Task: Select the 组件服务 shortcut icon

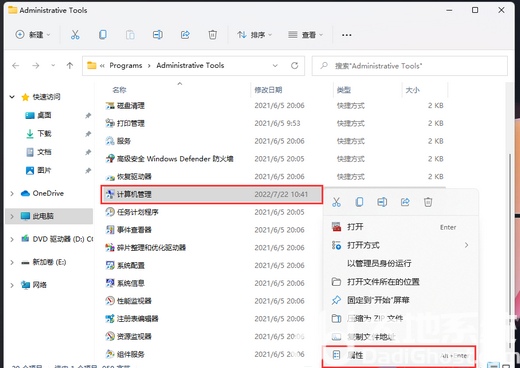Action: click(110, 354)
